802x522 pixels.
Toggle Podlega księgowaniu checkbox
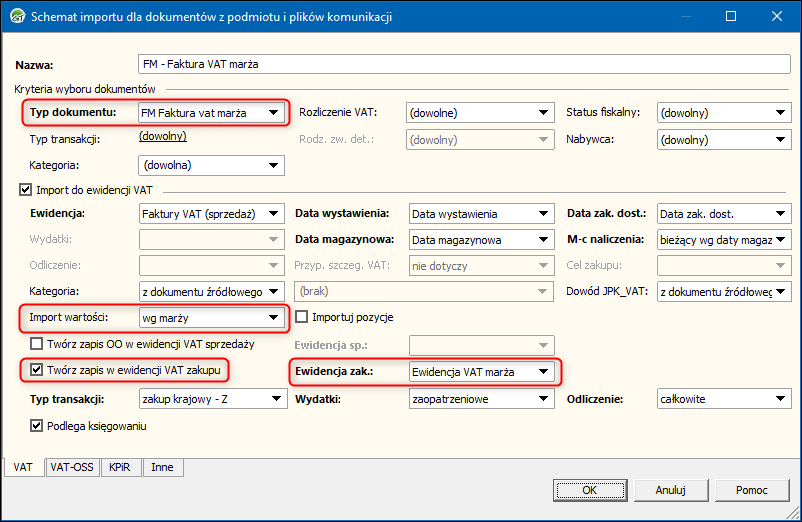[37, 426]
